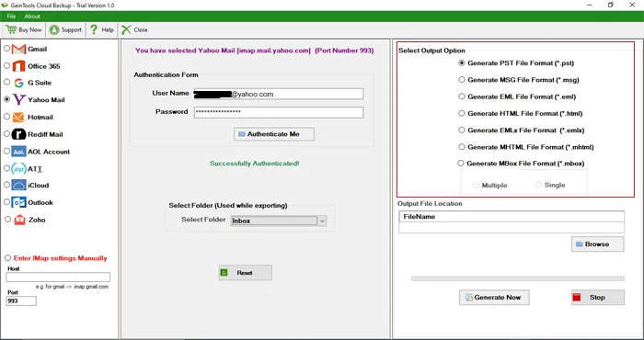The width and height of the screenshot is (644, 340).
Task: Click the Outlook logo icon
Action: coord(19,202)
